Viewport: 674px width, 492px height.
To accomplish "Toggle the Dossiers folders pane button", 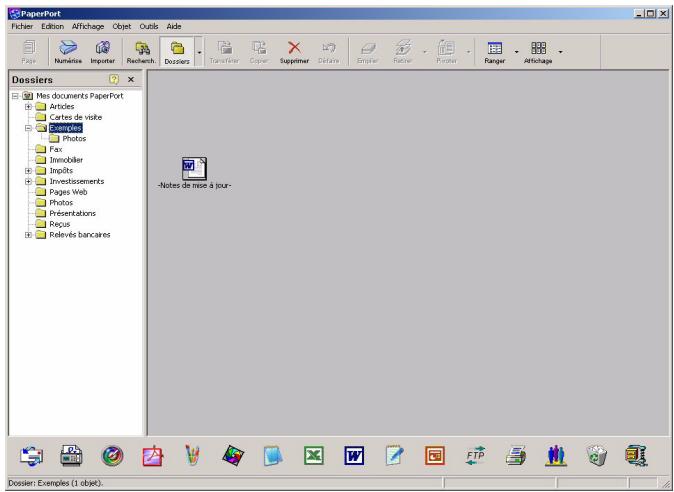I will 177,52.
